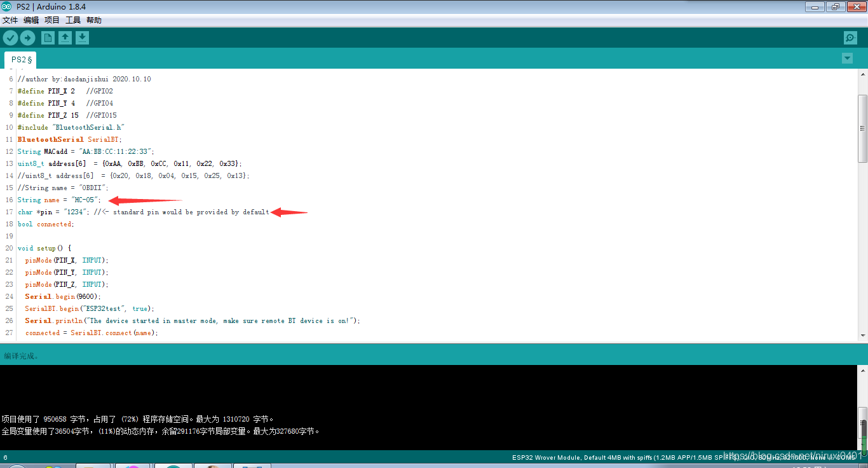Click the 'SerialBT.begin("ESP32test", true);' line

90,308
